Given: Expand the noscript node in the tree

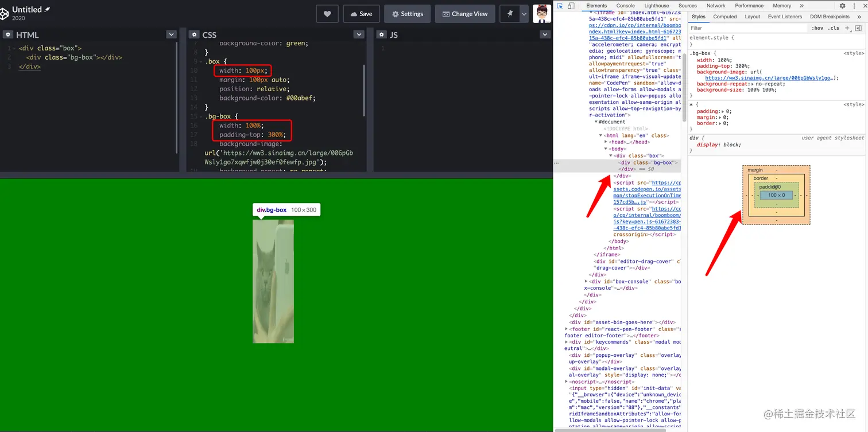Looking at the screenshot, I should (x=567, y=382).
